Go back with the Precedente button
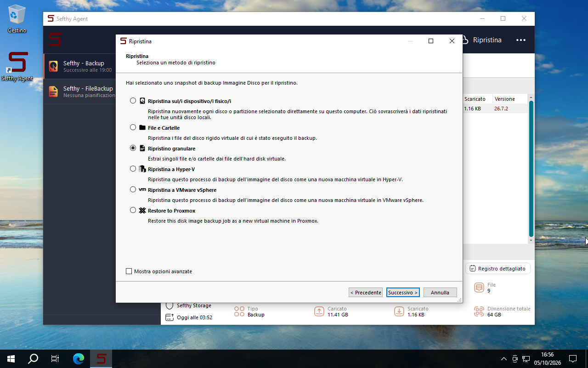 [x=366, y=293]
